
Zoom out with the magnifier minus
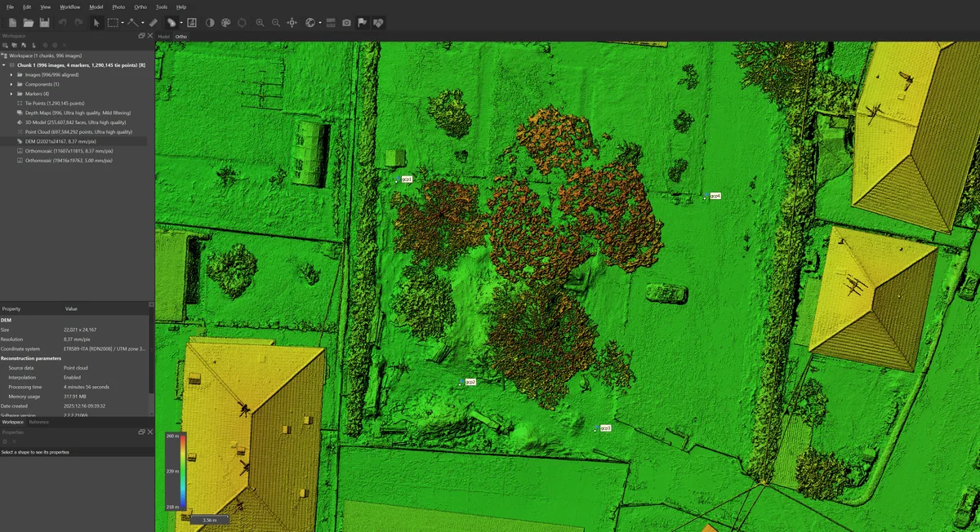pyautogui.click(x=276, y=23)
